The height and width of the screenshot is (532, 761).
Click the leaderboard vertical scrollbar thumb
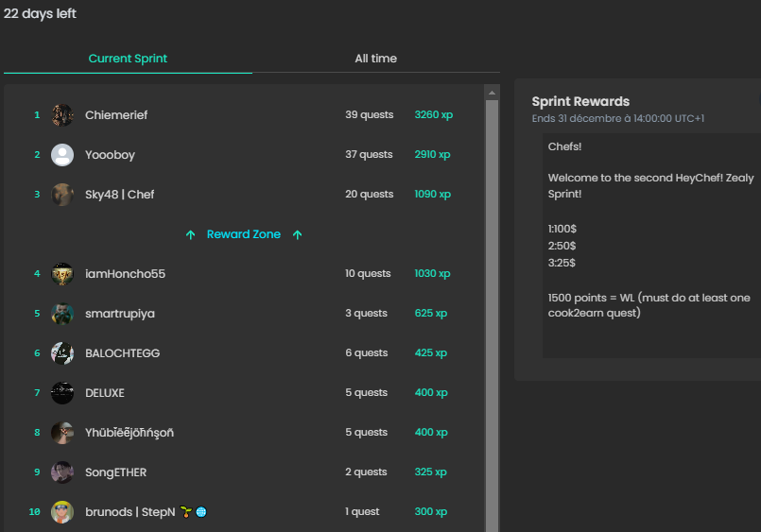point(493,316)
